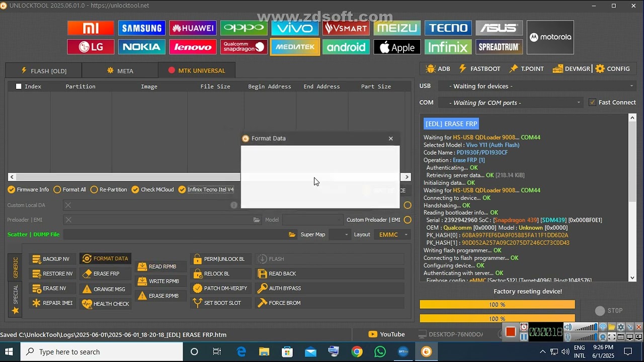Click the upper 100 % progress bar
This screenshot has height=362, width=644.
coord(497,305)
